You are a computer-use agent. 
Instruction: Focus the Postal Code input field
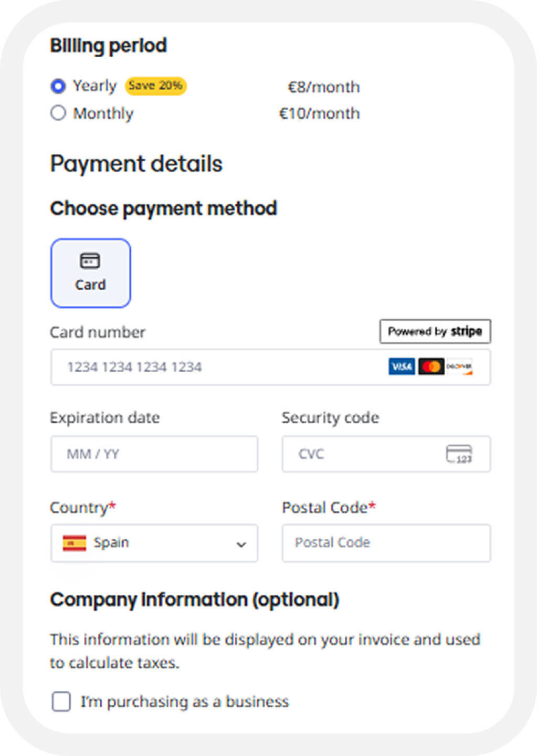(386, 543)
